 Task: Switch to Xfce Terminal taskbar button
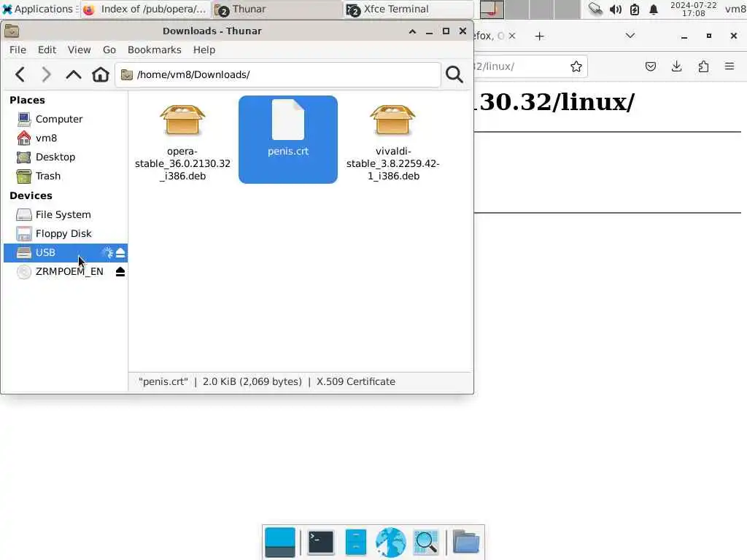(x=408, y=9)
